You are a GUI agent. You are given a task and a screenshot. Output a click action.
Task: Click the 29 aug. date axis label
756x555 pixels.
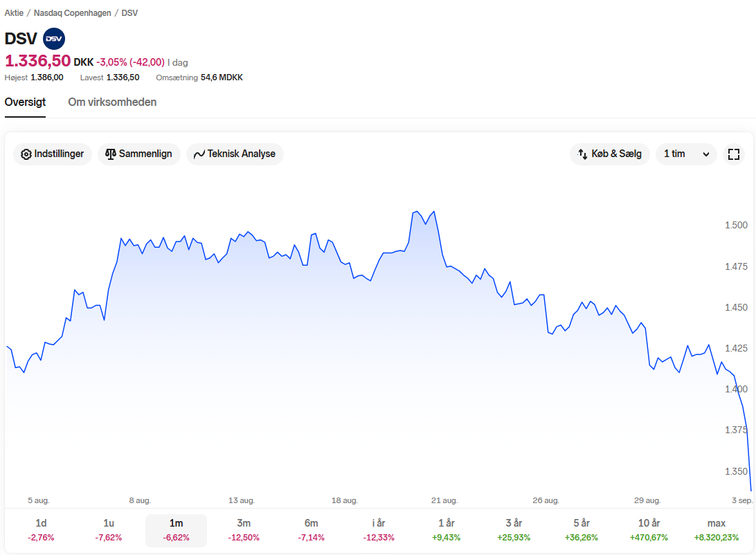coord(647,500)
